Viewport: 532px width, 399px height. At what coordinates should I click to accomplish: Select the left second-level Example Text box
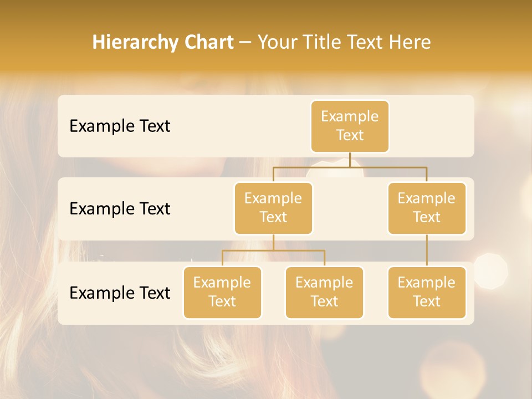pos(273,208)
